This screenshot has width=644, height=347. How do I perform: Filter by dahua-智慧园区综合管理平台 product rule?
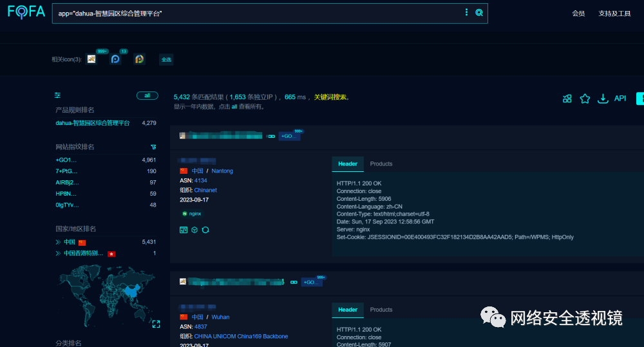pyautogui.click(x=92, y=123)
